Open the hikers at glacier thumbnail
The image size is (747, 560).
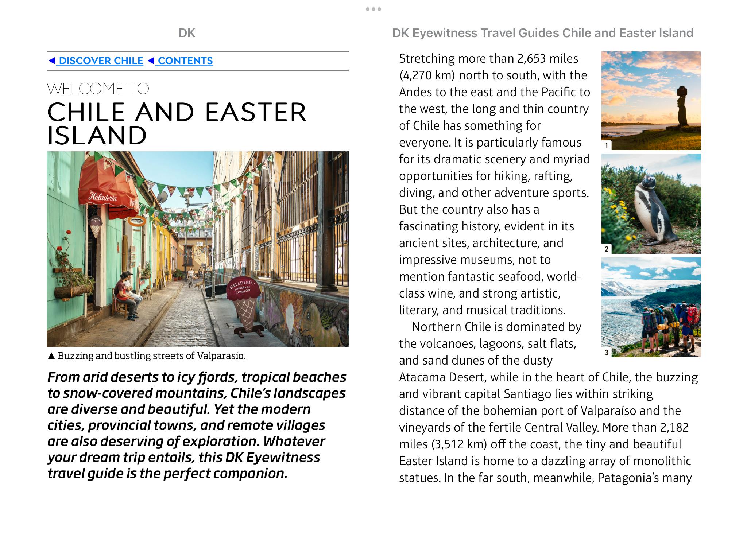pos(651,307)
